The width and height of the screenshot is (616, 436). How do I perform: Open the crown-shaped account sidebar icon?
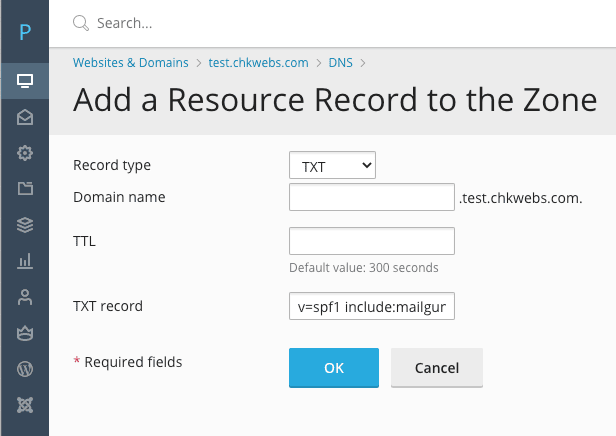click(x=25, y=333)
